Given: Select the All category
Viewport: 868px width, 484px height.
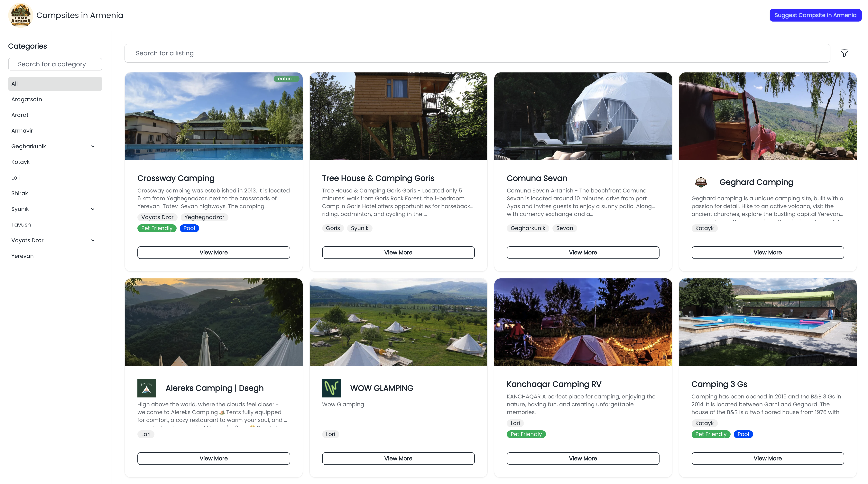Looking at the screenshot, I should click(55, 84).
